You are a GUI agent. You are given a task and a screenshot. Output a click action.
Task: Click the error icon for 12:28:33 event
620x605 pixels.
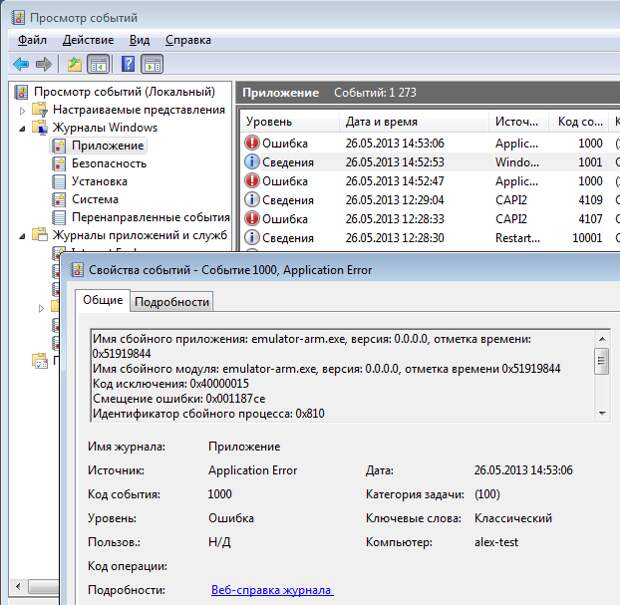pos(252,219)
